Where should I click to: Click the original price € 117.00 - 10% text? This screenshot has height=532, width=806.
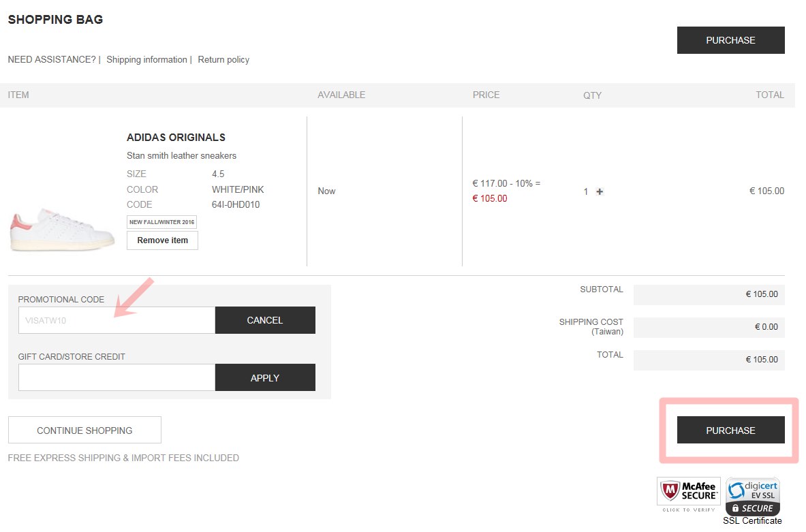click(506, 183)
